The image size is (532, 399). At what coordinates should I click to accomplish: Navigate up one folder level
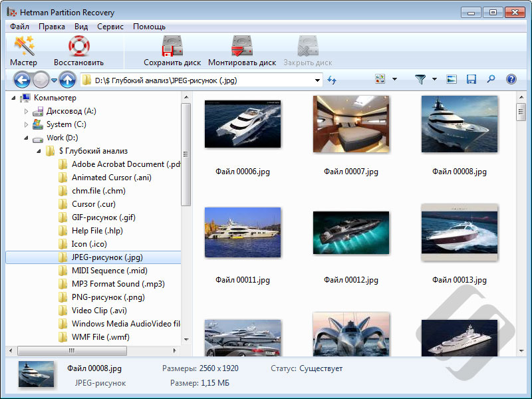[66, 80]
